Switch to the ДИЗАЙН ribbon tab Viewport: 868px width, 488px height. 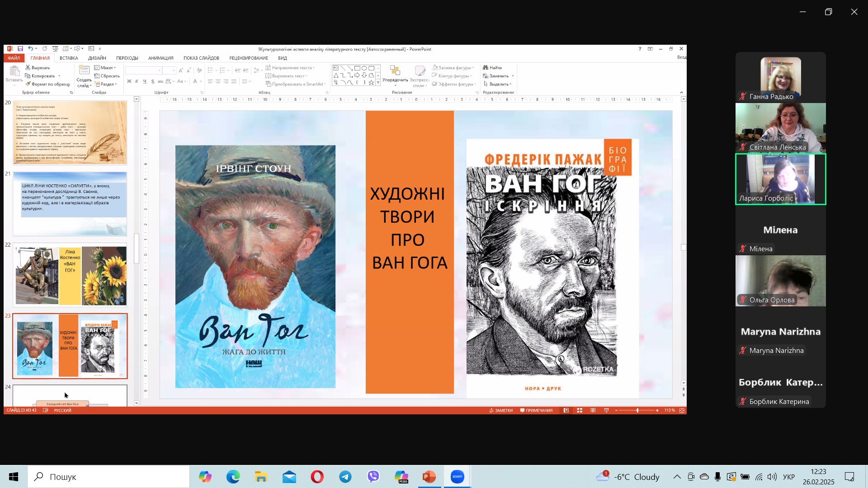97,58
